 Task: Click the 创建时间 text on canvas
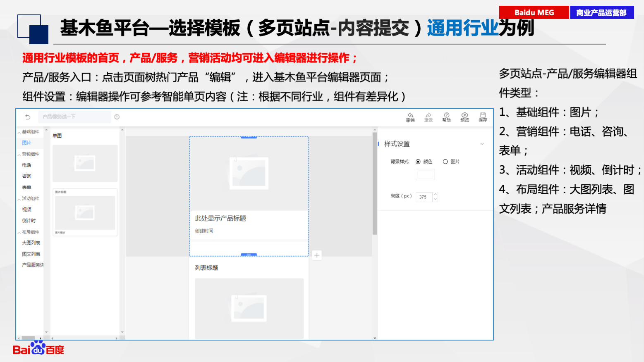click(x=204, y=231)
